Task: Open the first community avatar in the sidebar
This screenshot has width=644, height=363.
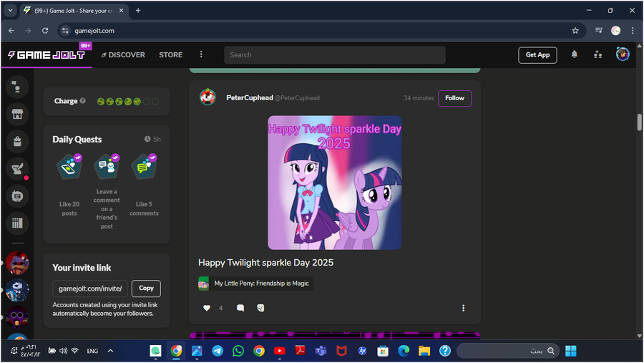Action: (17, 263)
